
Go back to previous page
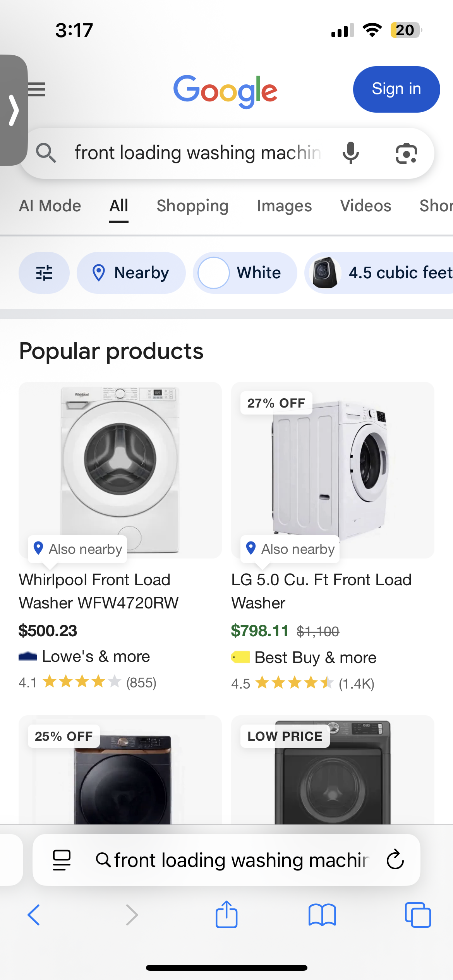34,915
